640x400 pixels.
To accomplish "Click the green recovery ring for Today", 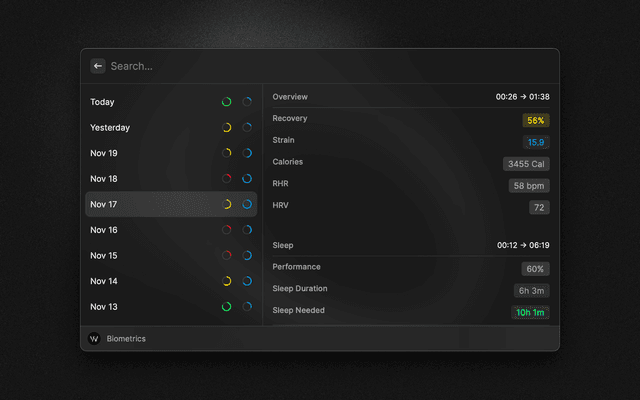I will point(227,102).
